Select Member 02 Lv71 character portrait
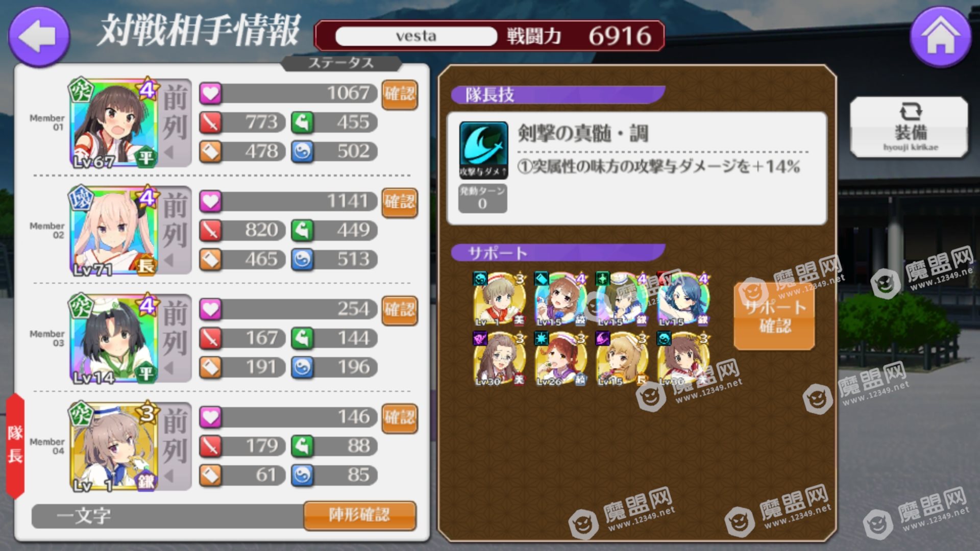Screen dimensions: 980x551 click(114, 231)
